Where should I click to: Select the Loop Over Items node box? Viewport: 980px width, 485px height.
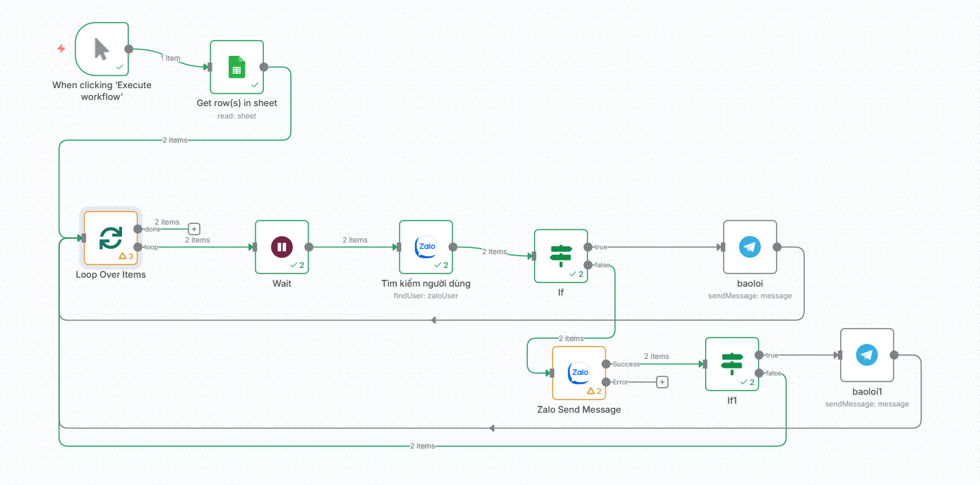coord(110,238)
